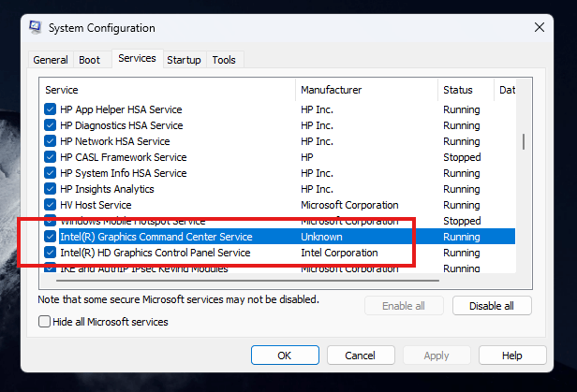Go to the Tools tab
577x392 pixels.
point(224,60)
